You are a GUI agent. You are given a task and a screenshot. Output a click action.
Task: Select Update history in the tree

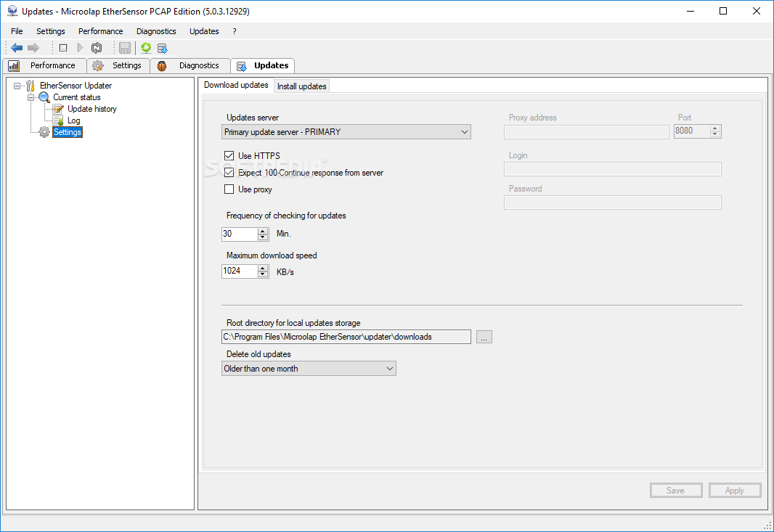pyautogui.click(x=91, y=109)
